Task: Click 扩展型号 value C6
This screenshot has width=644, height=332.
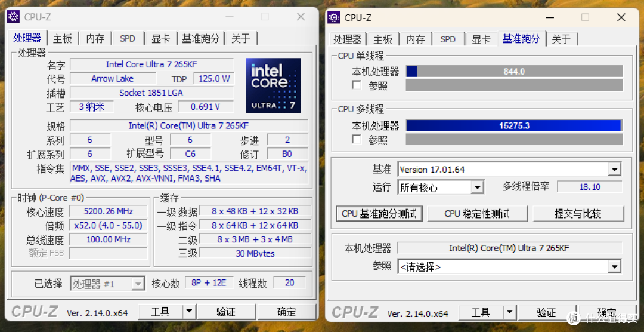Action: 190,154
